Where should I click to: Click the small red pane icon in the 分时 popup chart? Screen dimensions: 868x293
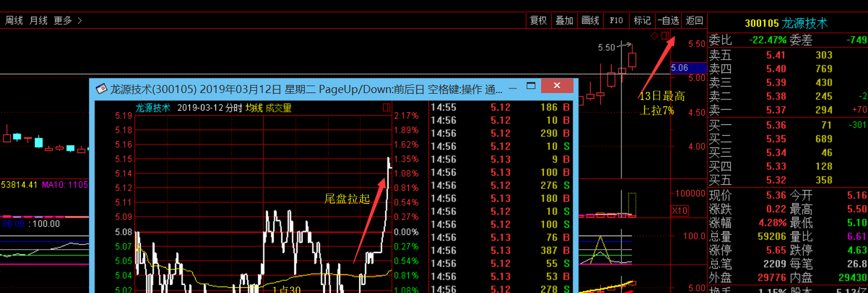pyautogui.click(x=386, y=107)
